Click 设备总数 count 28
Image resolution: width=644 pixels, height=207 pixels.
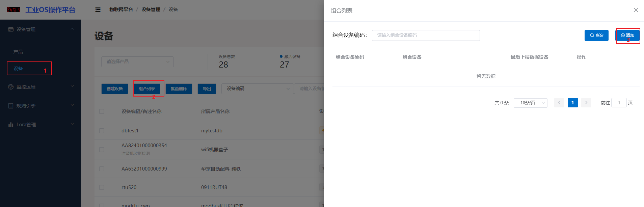(x=223, y=65)
